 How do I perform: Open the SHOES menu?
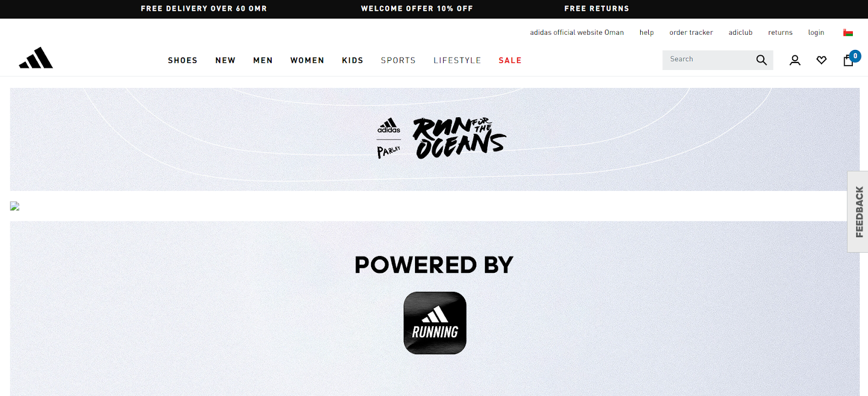[x=183, y=60]
